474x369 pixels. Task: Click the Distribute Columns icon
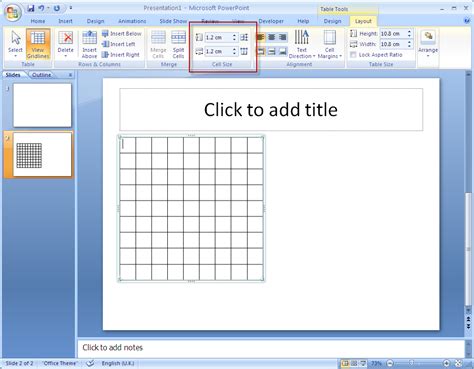[244, 51]
